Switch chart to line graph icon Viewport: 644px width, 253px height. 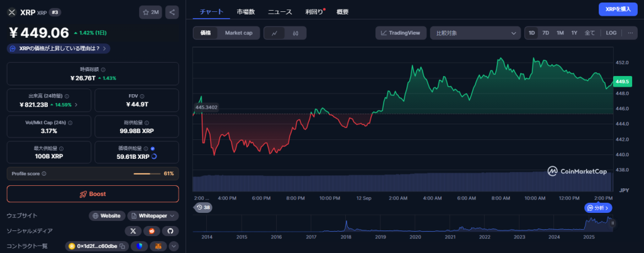(275, 33)
